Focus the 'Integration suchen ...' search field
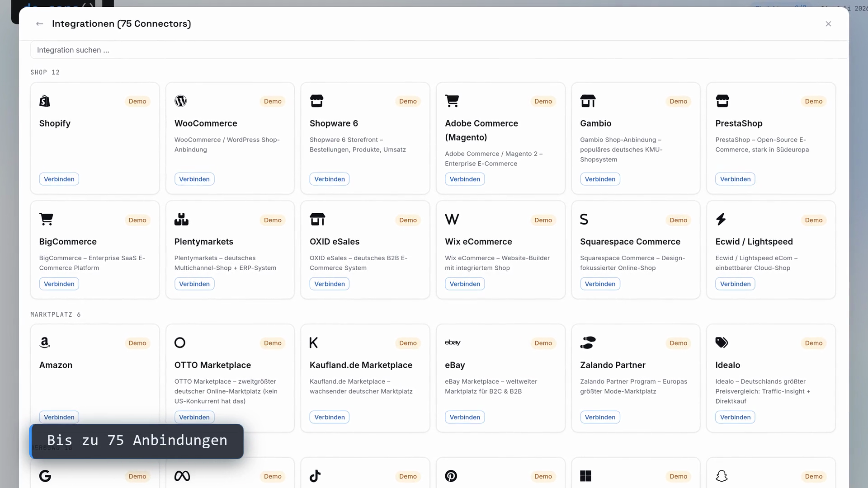This screenshot has height=488, width=868. click(x=439, y=50)
